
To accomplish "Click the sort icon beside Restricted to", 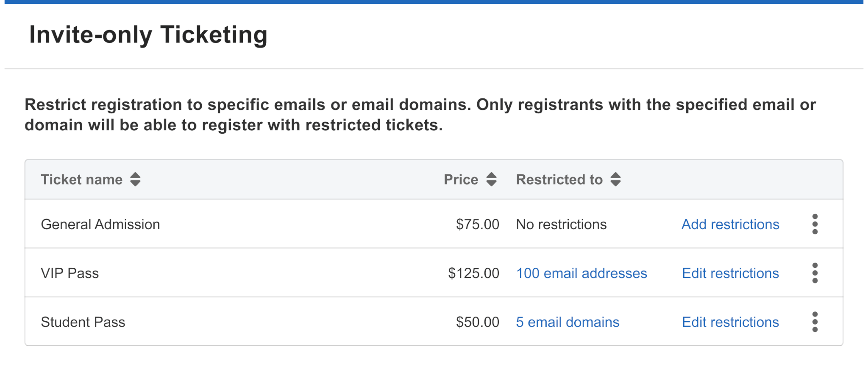I will coord(616,180).
